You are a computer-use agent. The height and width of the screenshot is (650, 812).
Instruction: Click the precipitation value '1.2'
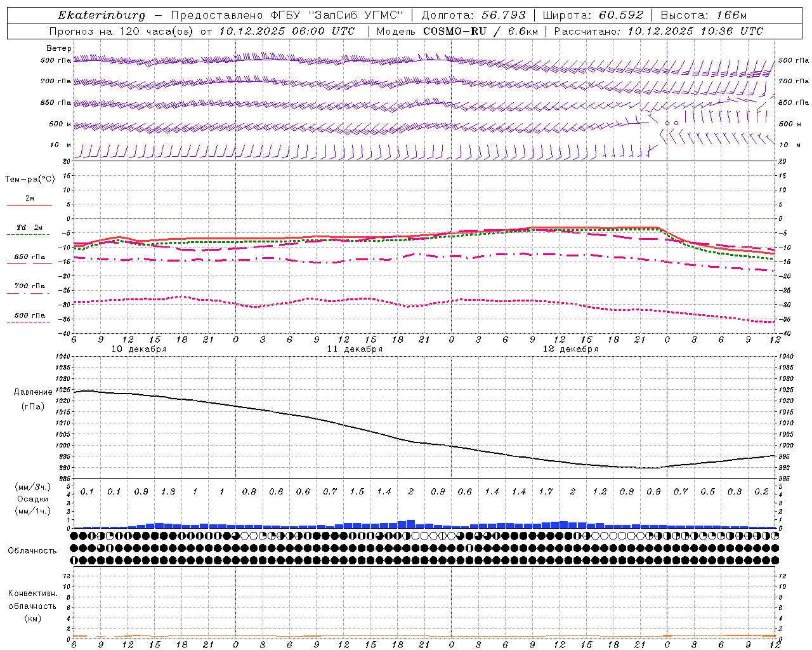tap(599, 492)
